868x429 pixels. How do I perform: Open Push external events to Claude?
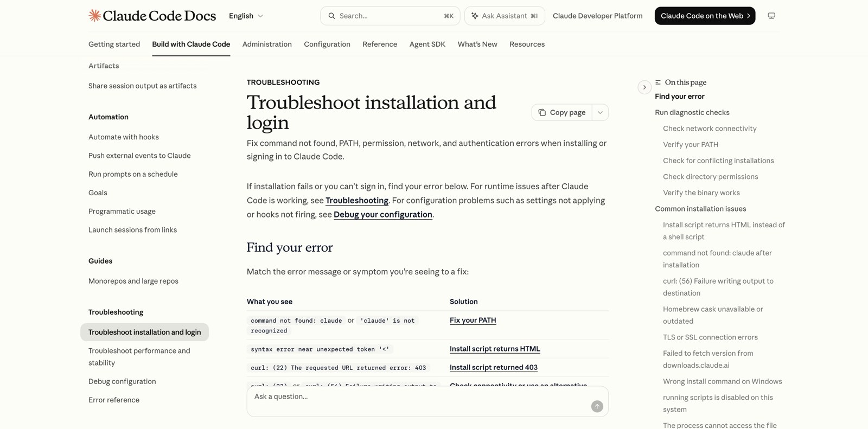click(x=139, y=155)
